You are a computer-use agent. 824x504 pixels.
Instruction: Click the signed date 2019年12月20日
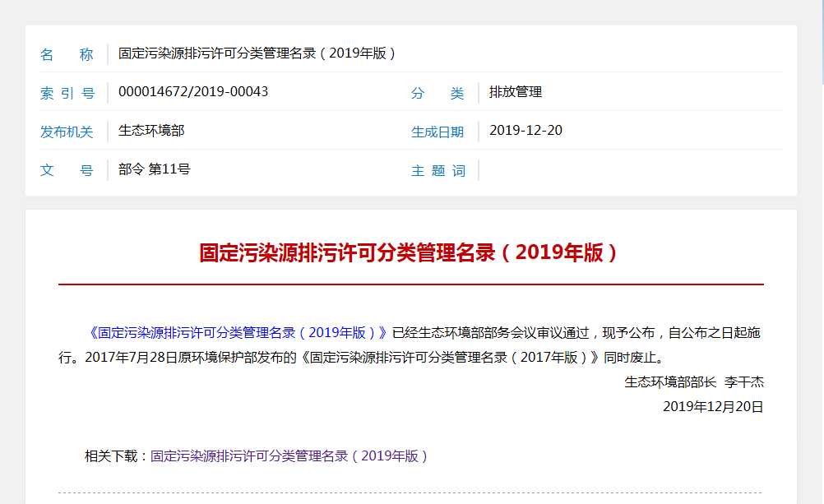coord(713,406)
